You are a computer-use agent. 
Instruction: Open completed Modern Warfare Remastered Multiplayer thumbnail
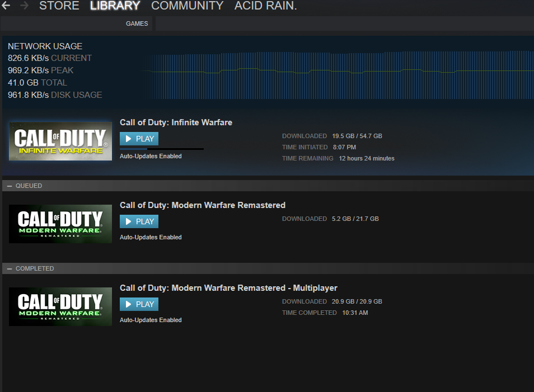tap(60, 306)
